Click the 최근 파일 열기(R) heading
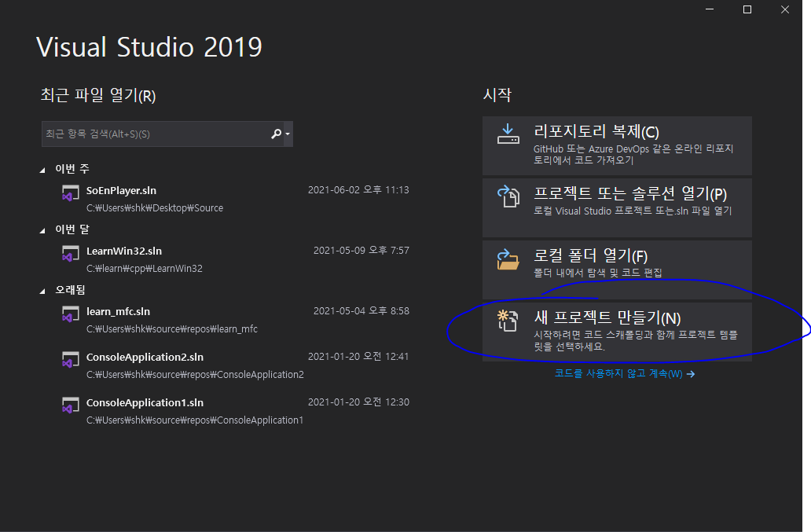The image size is (811, 532). click(x=98, y=95)
